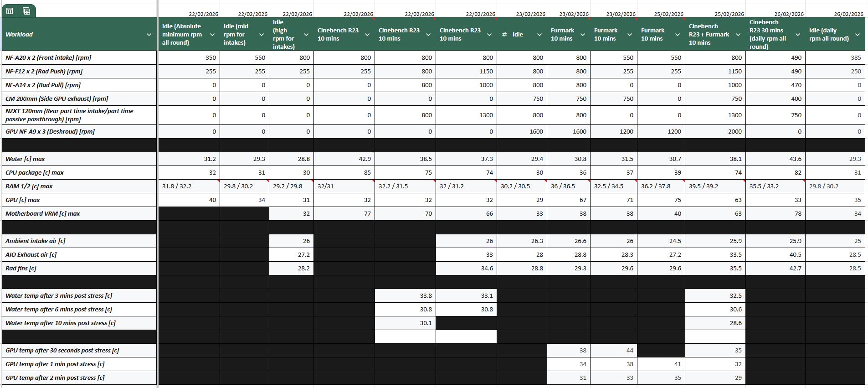The image size is (868, 388).
Task: Click the table view icon with grid rows
Action: (26, 11)
